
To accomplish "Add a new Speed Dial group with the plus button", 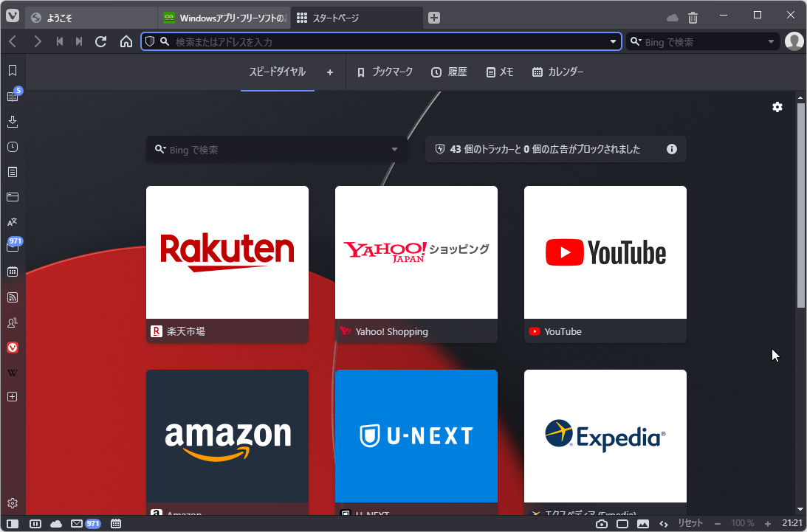I will (330, 72).
